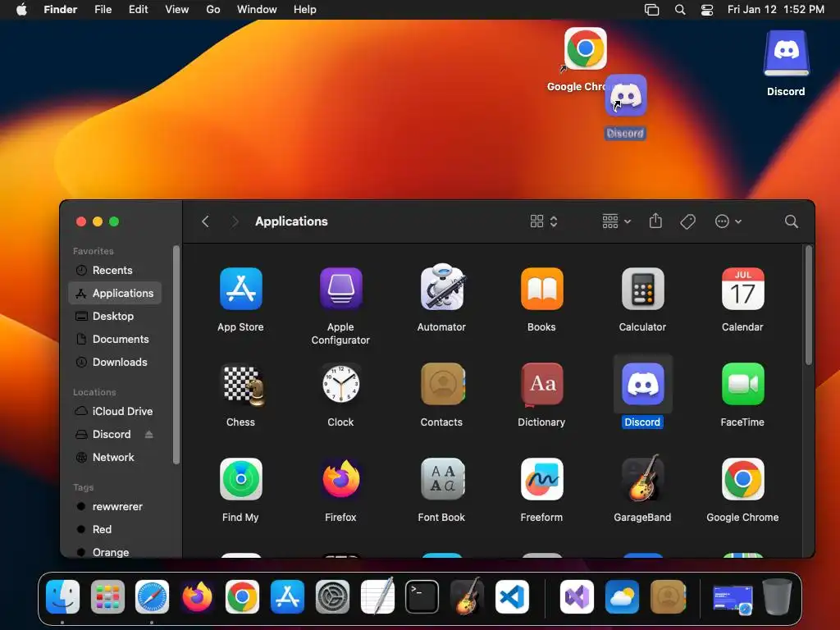Open the Discord volume in sidebar
Screen dimensions: 840x630
point(112,435)
